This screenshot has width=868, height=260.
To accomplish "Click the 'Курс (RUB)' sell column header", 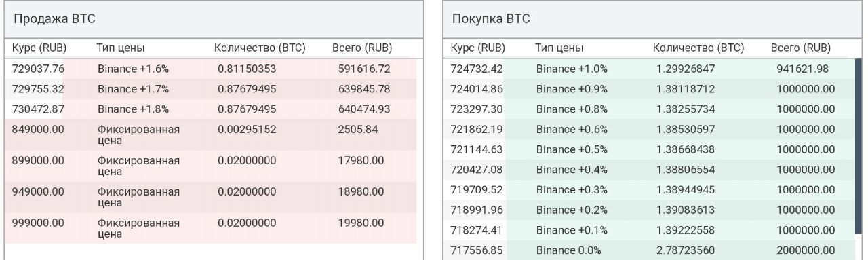I will pos(38,48).
